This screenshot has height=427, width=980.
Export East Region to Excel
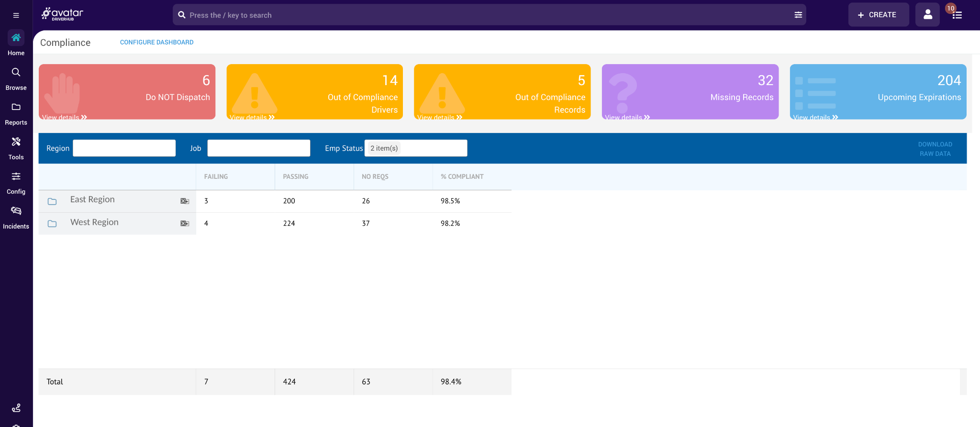tap(185, 201)
